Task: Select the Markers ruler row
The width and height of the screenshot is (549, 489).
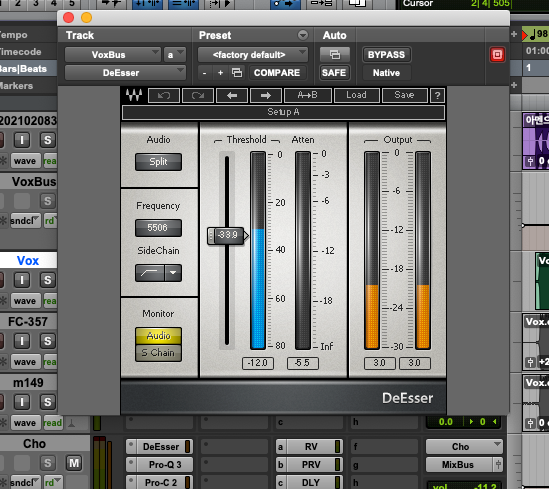Action: point(28,86)
